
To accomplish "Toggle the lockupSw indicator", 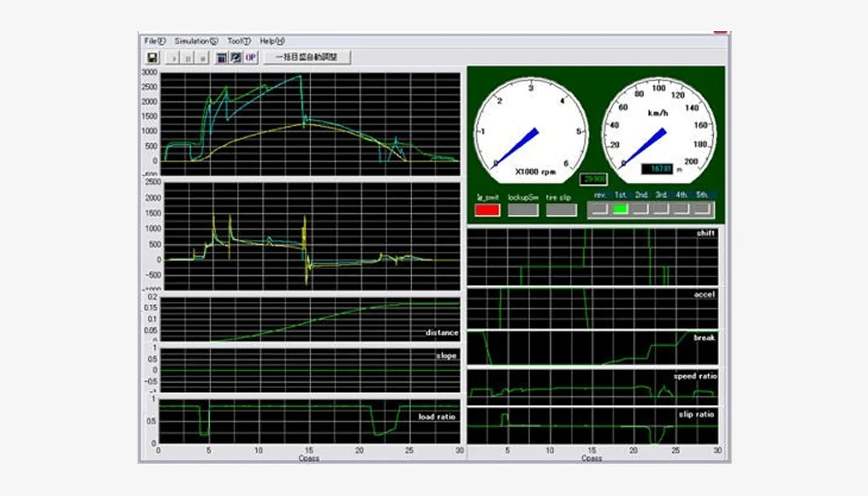I will coord(523,210).
